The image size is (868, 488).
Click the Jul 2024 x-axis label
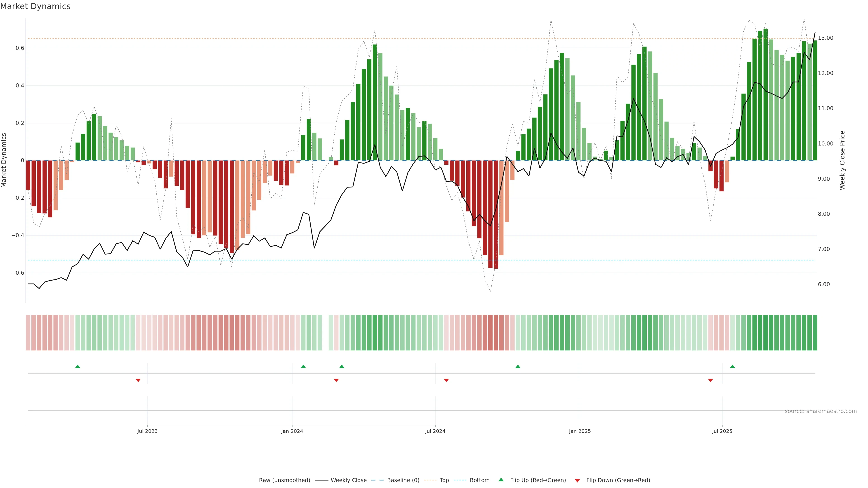(435, 431)
